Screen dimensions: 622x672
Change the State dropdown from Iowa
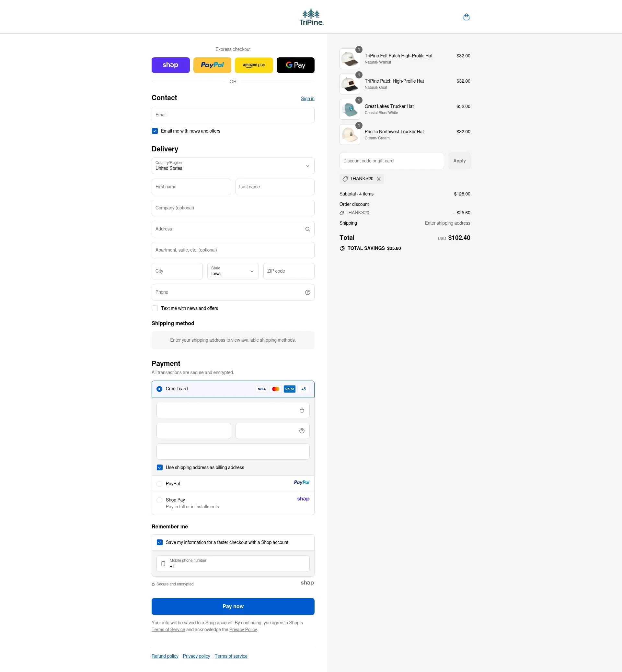pos(233,271)
